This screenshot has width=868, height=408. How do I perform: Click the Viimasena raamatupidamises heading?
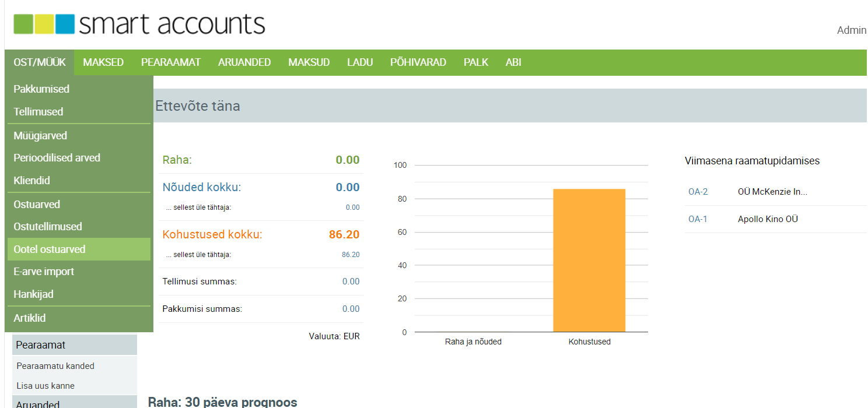(752, 161)
